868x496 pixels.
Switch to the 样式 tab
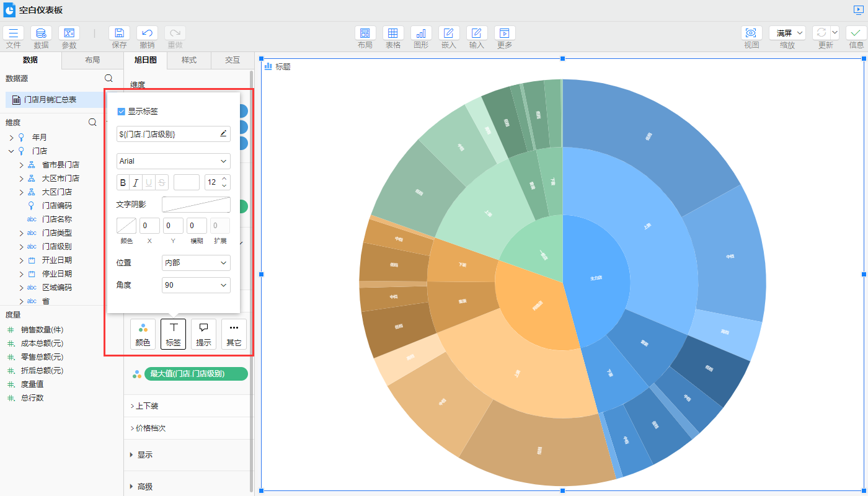189,60
